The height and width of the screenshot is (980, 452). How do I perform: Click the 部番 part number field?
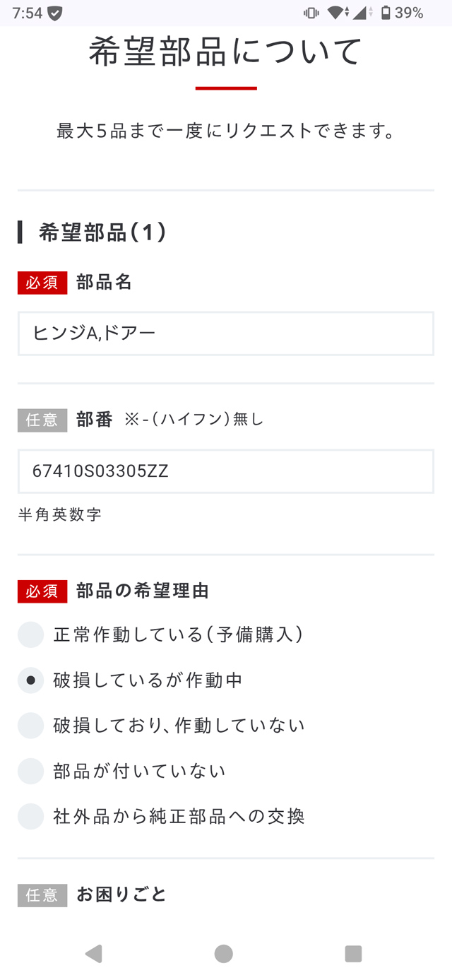coord(225,471)
